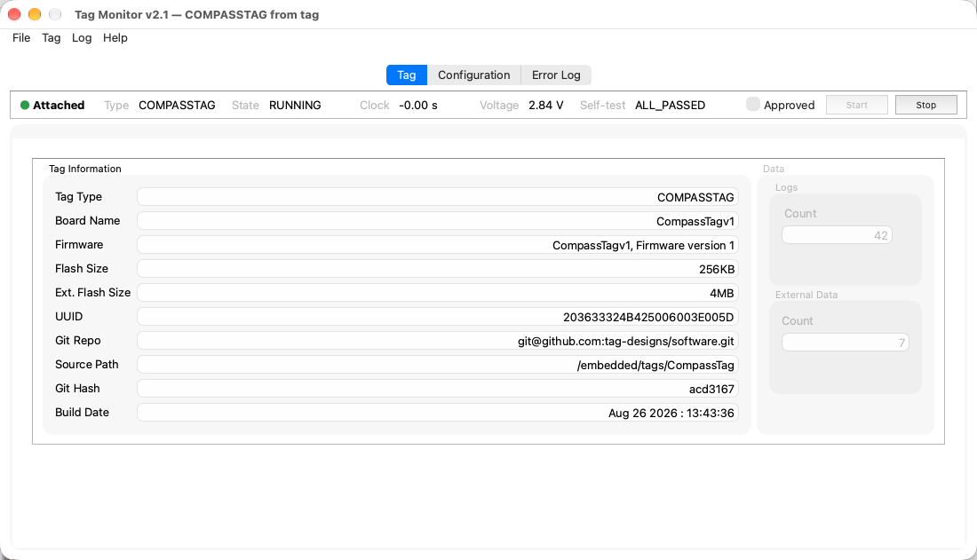Click the Self-test value ALL_PASSED
This screenshot has height=560, width=977.
coord(670,106)
